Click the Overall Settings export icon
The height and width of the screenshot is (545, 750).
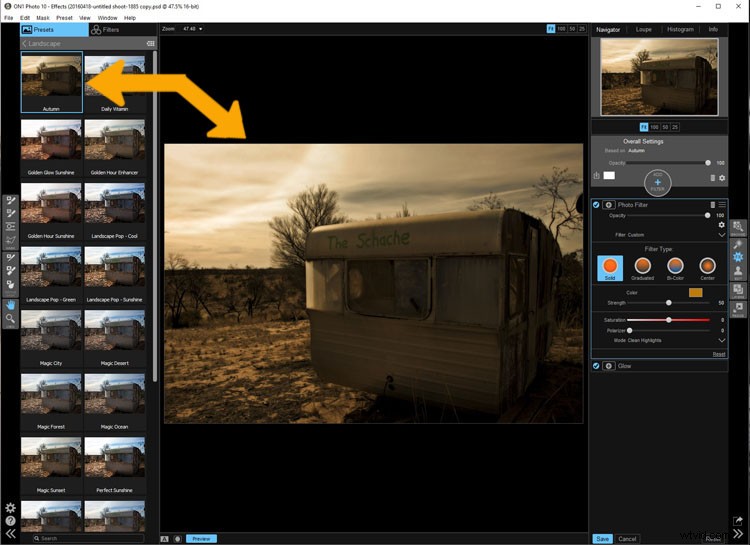(x=596, y=176)
